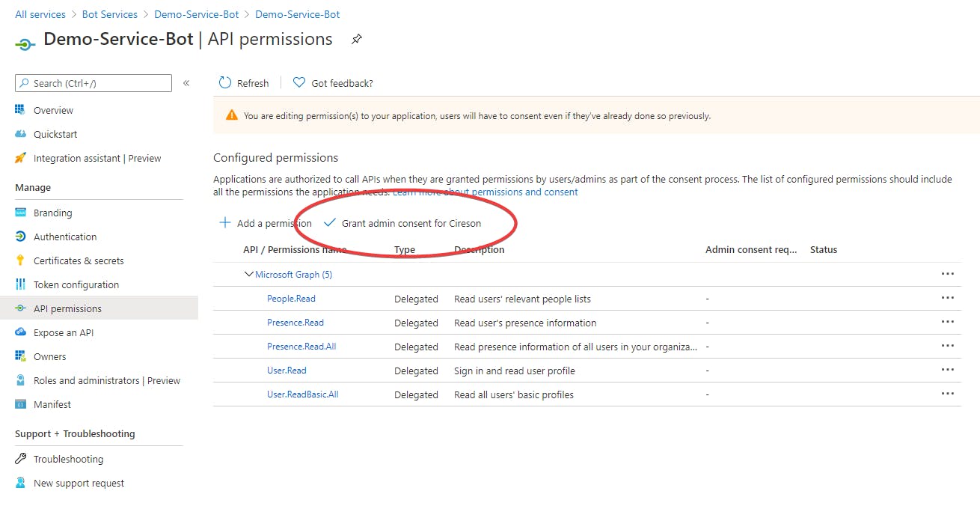Open the Authentication menu item
Viewport: 980px width, 509px height.
(65, 237)
